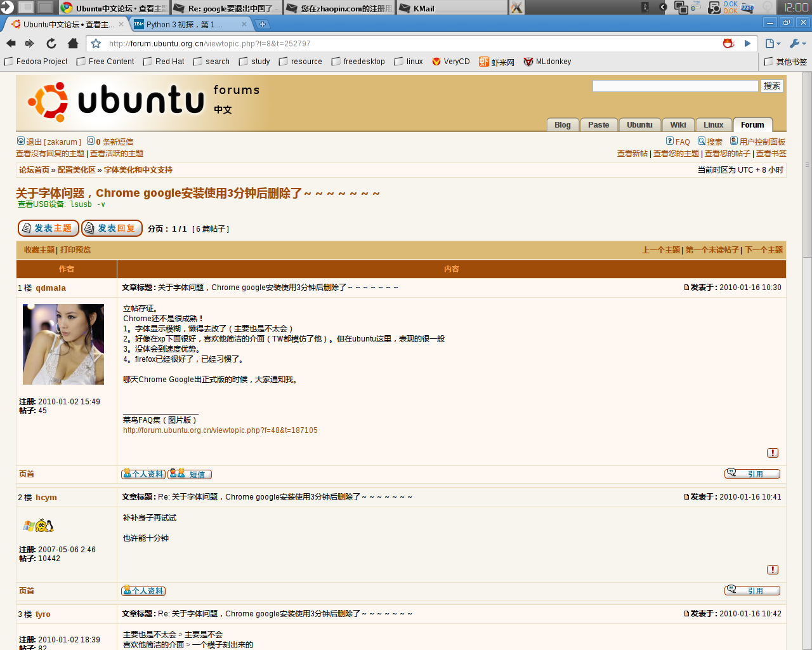Screen dimensions: 812x650
Task: Select the 'Re: google要退出中国了' taskbar window
Action: (226, 8)
